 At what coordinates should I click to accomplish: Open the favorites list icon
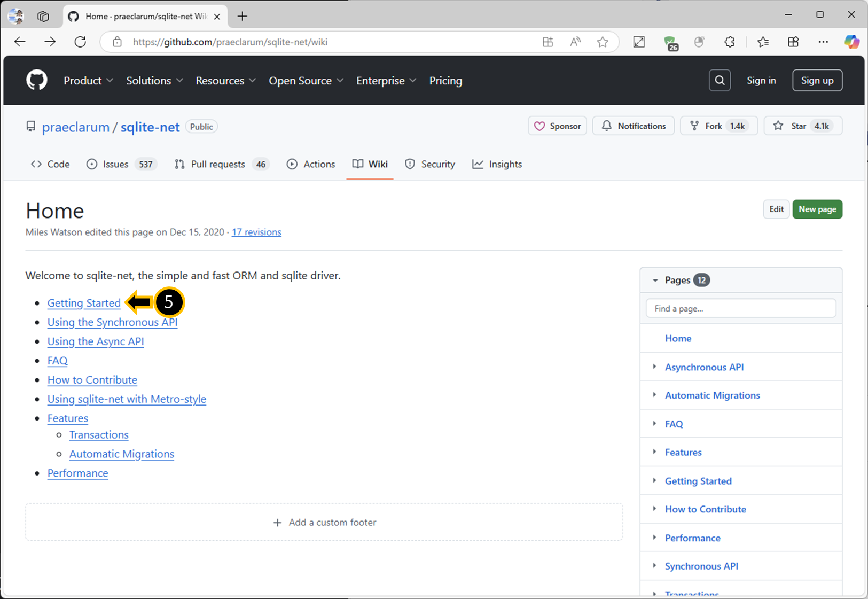(x=763, y=42)
